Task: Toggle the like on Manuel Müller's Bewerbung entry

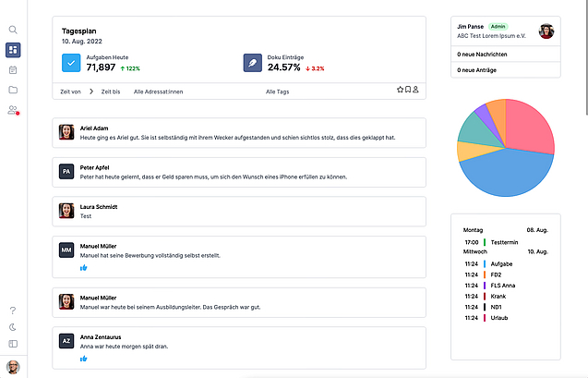Action: (x=83, y=268)
